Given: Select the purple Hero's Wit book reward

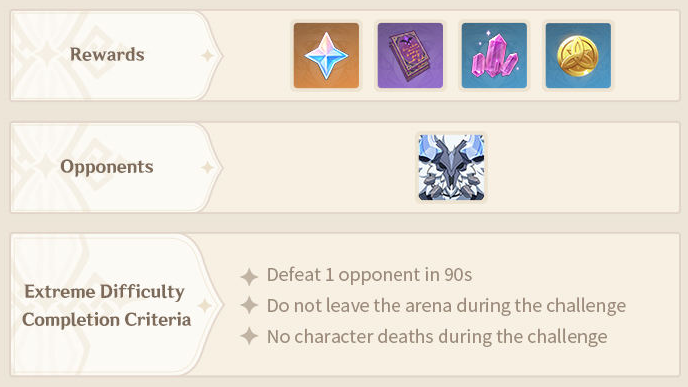Looking at the screenshot, I should click(410, 56).
